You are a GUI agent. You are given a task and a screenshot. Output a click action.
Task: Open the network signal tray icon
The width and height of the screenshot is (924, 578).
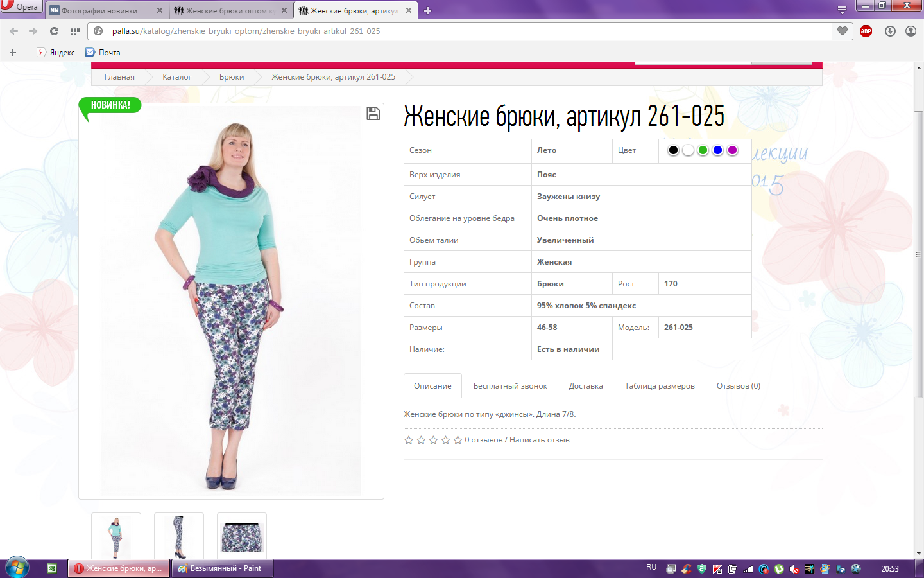click(748, 569)
